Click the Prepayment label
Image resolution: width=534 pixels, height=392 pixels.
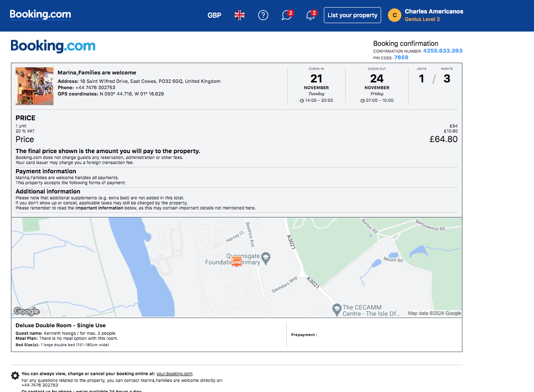click(x=304, y=335)
